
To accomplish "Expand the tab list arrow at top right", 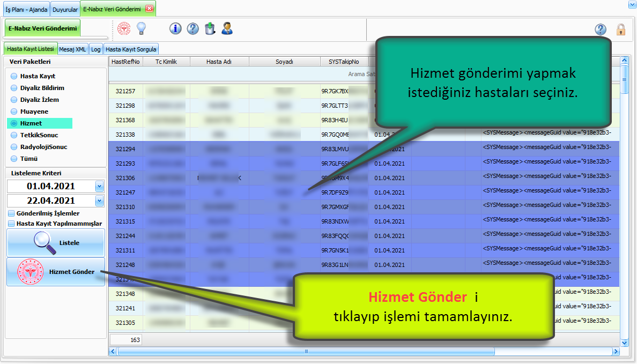I will (x=631, y=5).
